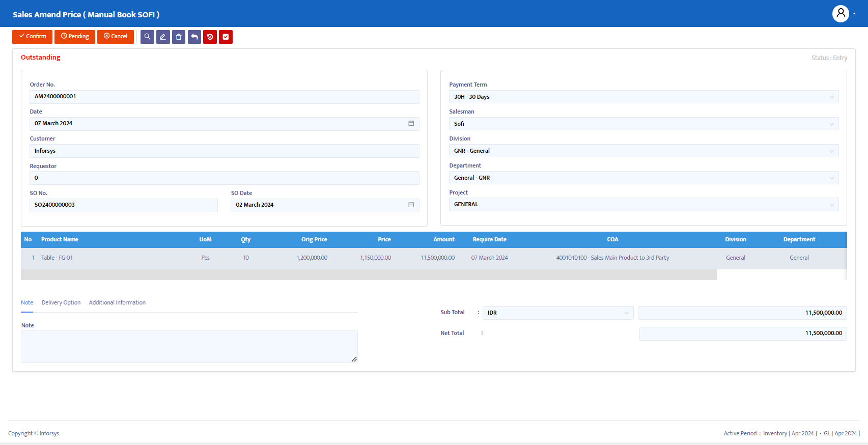This screenshot has height=445, width=868.
Task: Click the delete trash toolbar icon
Action: tap(179, 37)
